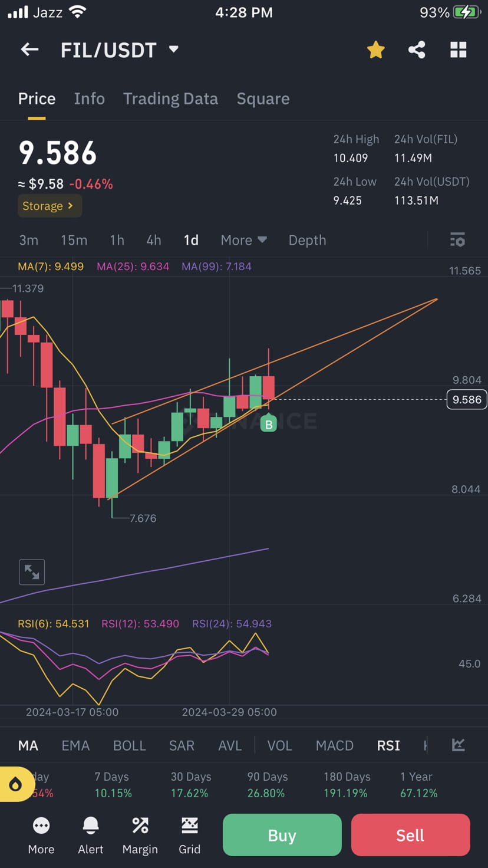Screen dimensions: 488x868
Task: Tap the RSI(12): 53.490 label
Action: pyautogui.click(x=140, y=623)
